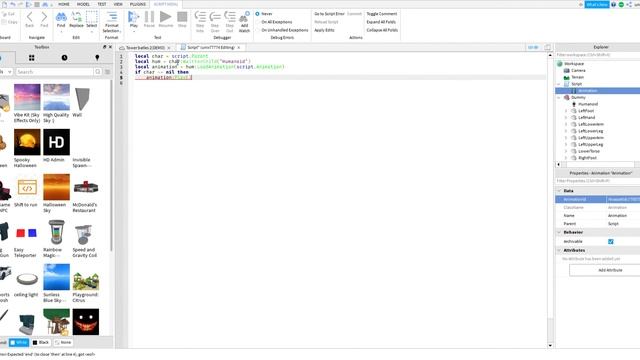This screenshot has height=360, width=640.
Task: Click Toggle Comment action
Action: (382, 14)
